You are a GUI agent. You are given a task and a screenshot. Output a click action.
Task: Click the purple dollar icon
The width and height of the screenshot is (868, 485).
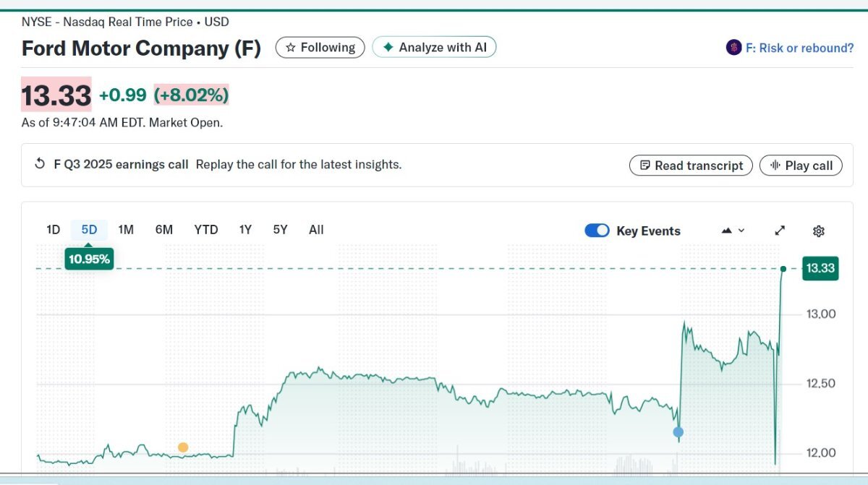pyautogui.click(x=733, y=48)
